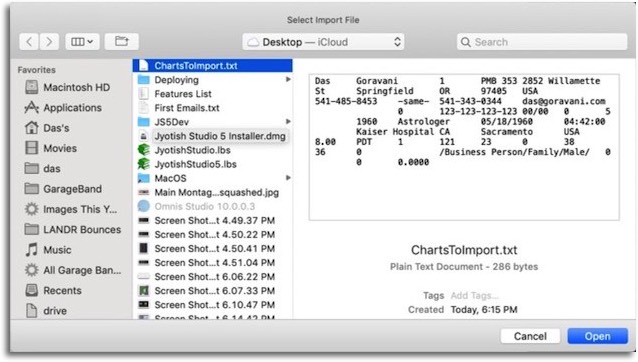Go forward with the right arrow button

click(49, 42)
